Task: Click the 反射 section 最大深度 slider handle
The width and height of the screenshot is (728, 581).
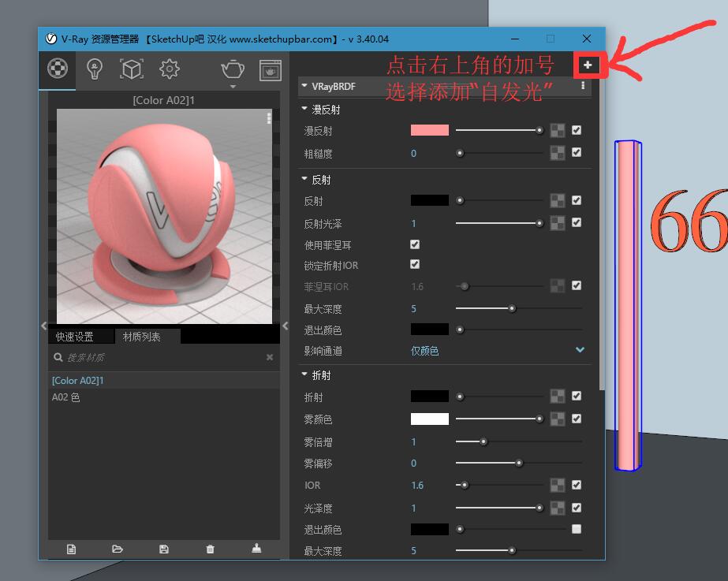Action: tap(512, 308)
